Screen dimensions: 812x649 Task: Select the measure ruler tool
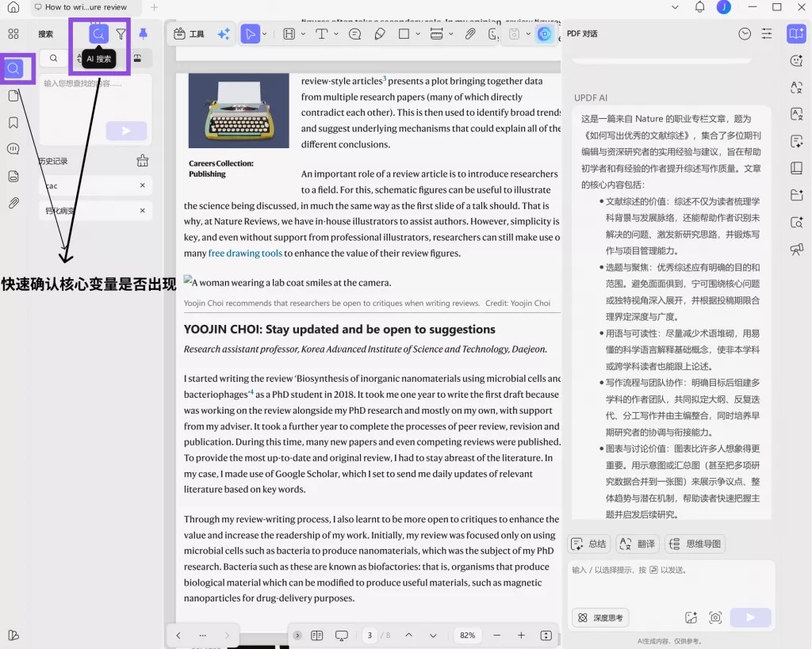point(437,34)
